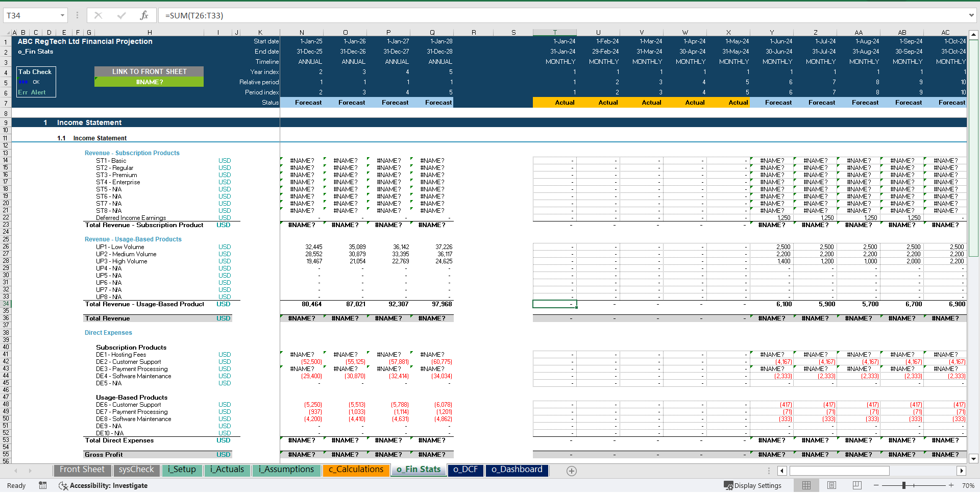Viewport: 980px width, 493px height.
Task: Click the zoom in plus button
Action: [951, 485]
